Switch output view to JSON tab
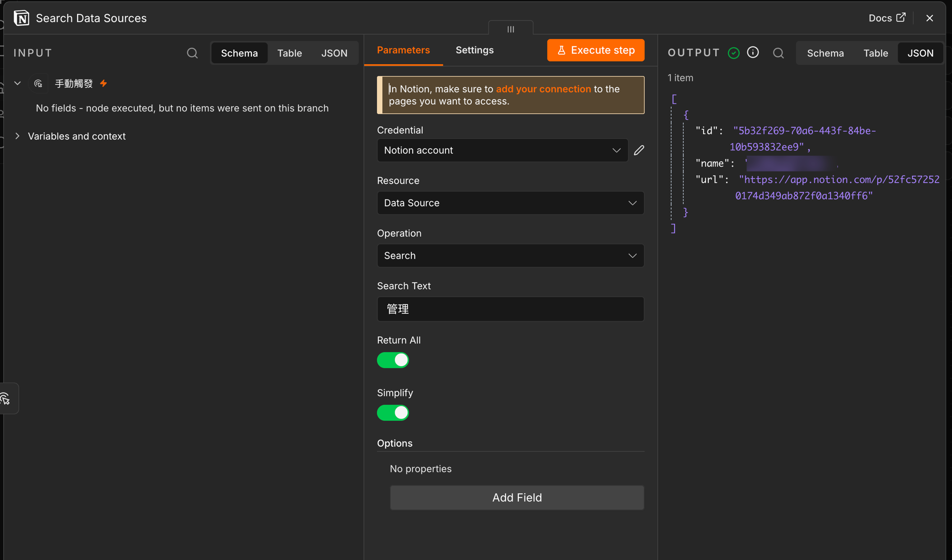The height and width of the screenshot is (560, 952). point(920,53)
